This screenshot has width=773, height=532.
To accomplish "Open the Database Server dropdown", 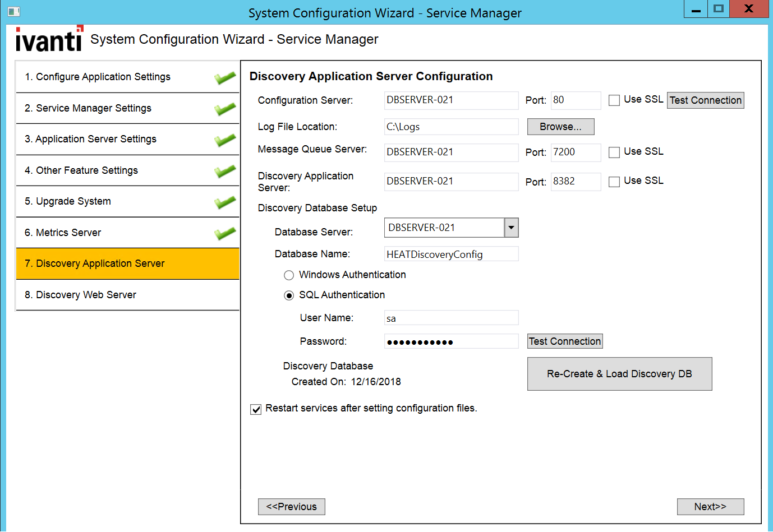I will pos(511,228).
